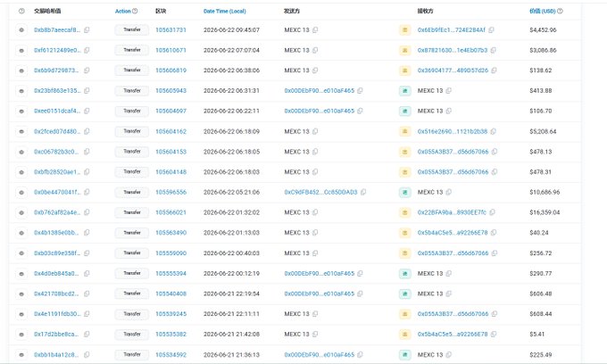This screenshot has width=607, height=364.
Task: Select timestamp 2026-06-21 22:19:54
Action: (231, 294)
